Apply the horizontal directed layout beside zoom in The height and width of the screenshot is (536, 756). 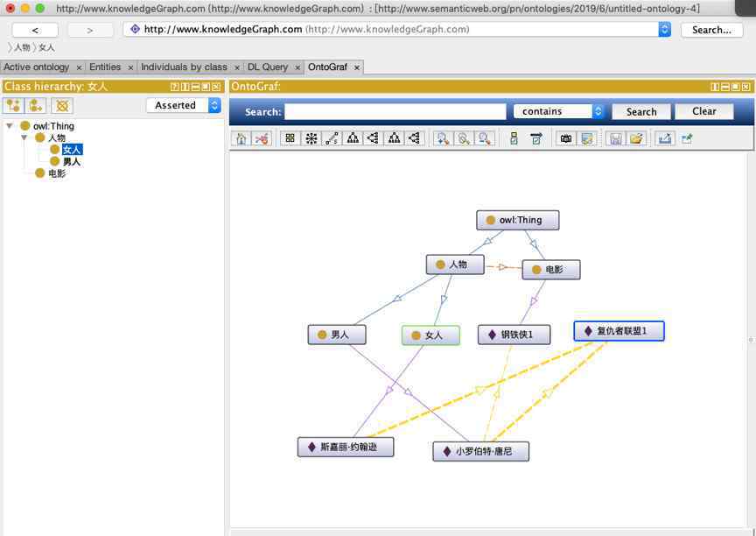pos(414,139)
